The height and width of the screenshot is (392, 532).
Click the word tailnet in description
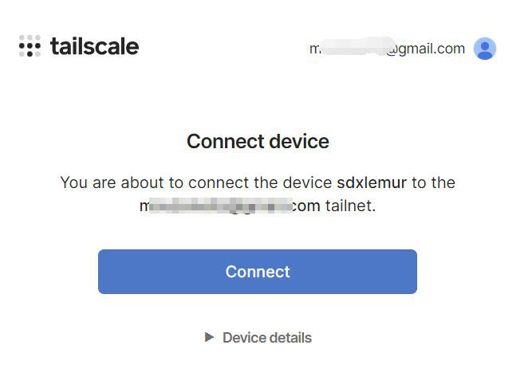pyautogui.click(x=350, y=206)
